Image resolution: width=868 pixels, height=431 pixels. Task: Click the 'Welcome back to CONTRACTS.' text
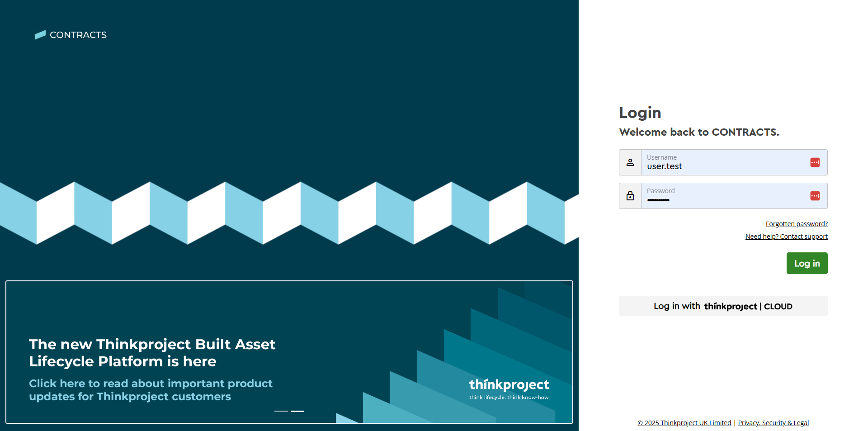coord(699,132)
